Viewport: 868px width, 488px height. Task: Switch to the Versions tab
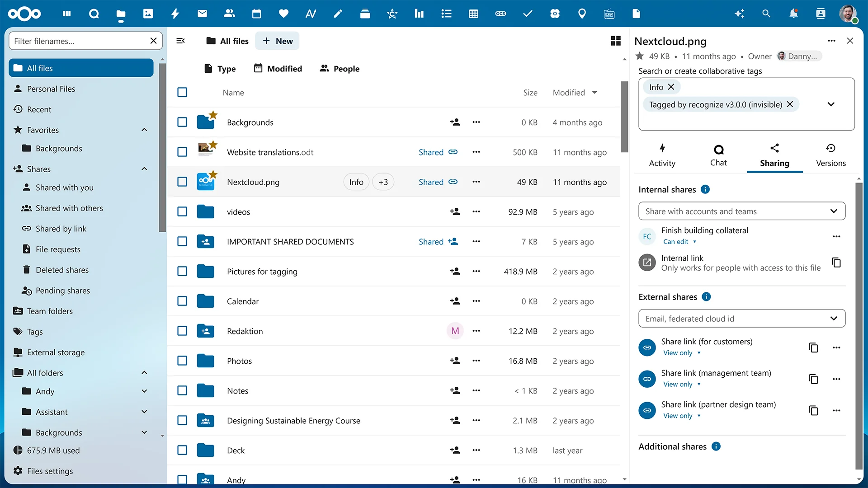point(830,155)
